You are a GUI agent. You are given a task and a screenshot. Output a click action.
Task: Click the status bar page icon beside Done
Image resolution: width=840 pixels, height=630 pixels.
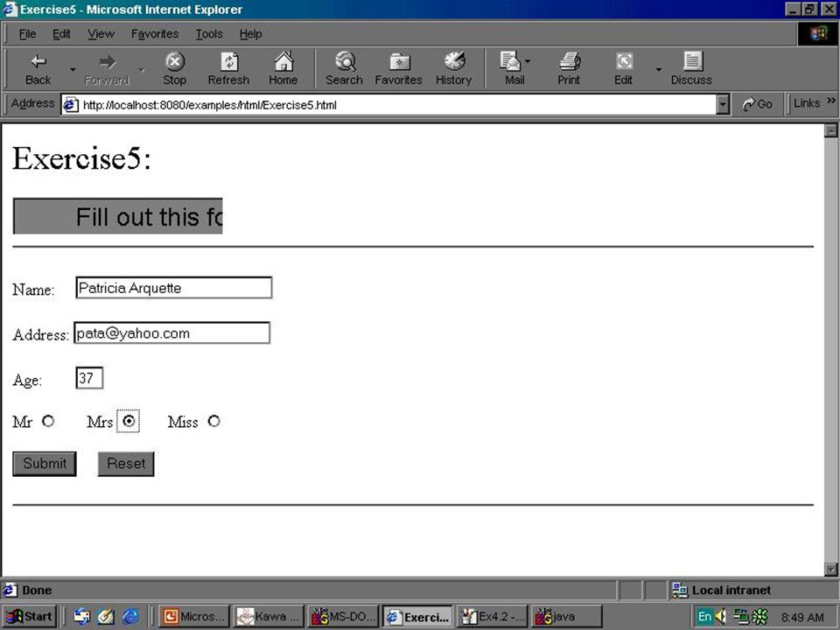click(x=10, y=590)
